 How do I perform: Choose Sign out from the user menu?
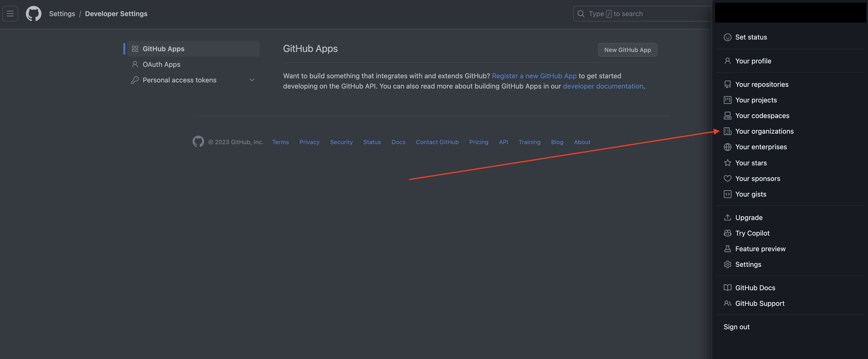click(x=736, y=327)
